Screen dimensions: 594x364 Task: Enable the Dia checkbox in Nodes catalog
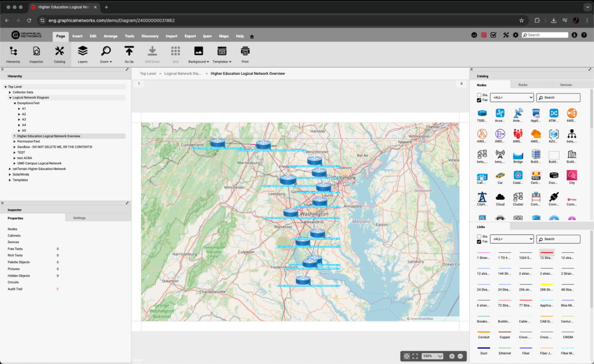[x=479, y=95]
